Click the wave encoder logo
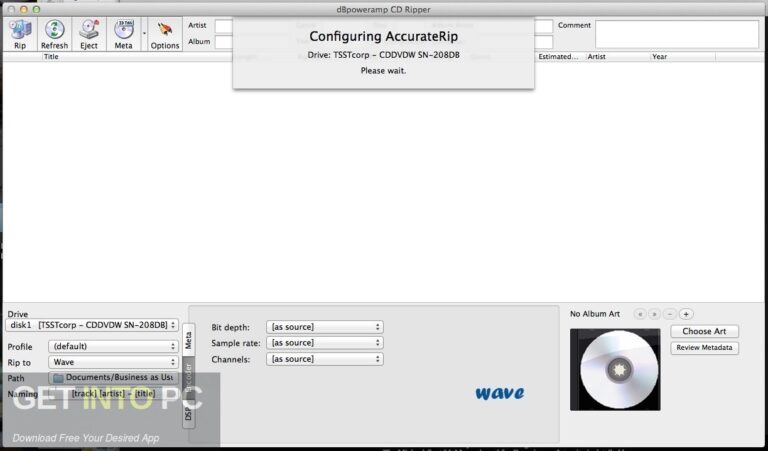The height and width of the screenshot is (451, 768). pos(500,393)
